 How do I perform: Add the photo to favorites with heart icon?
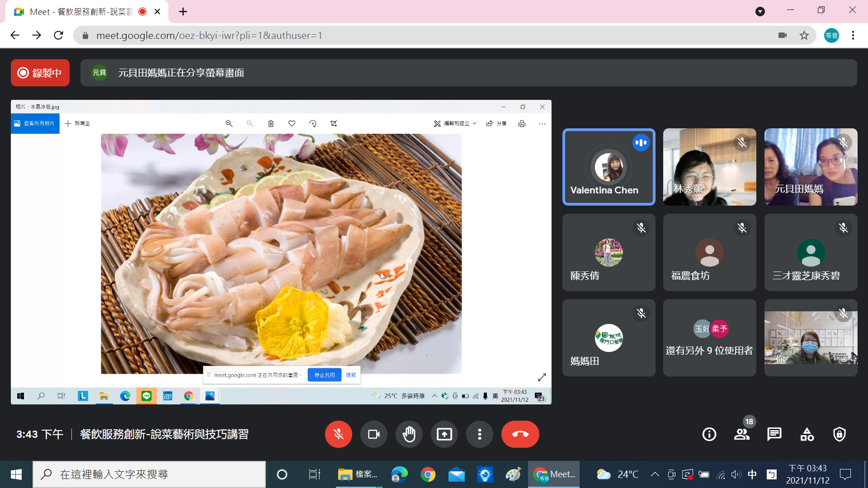[x=292, y=123]
